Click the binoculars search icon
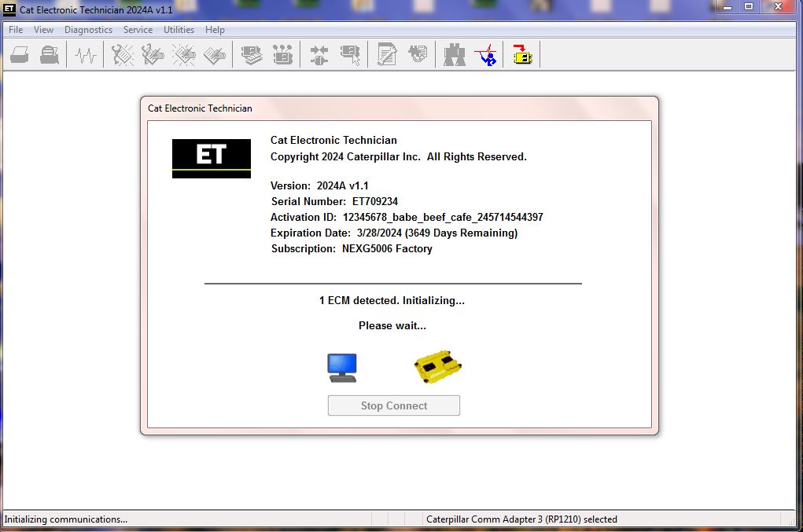 pos(455,55)
